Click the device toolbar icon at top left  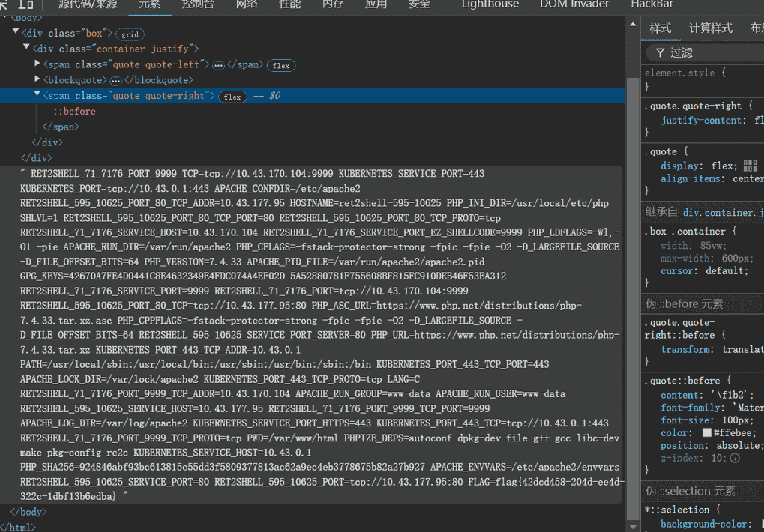(x=25, y=4)
